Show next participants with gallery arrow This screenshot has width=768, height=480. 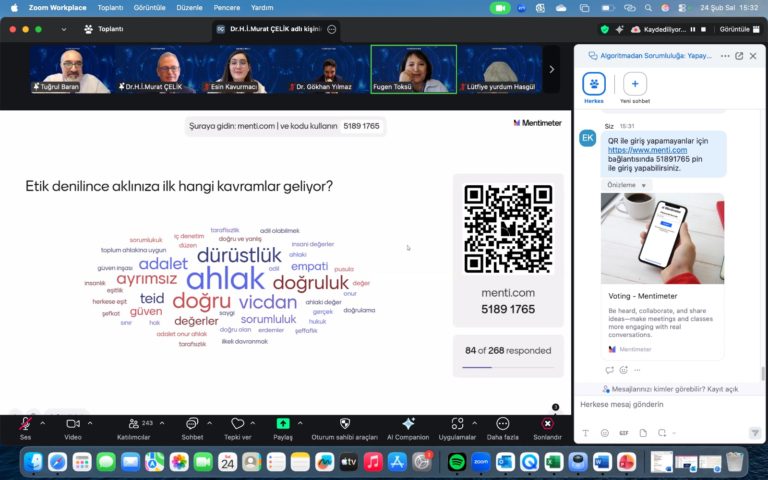tap(551, 69)
